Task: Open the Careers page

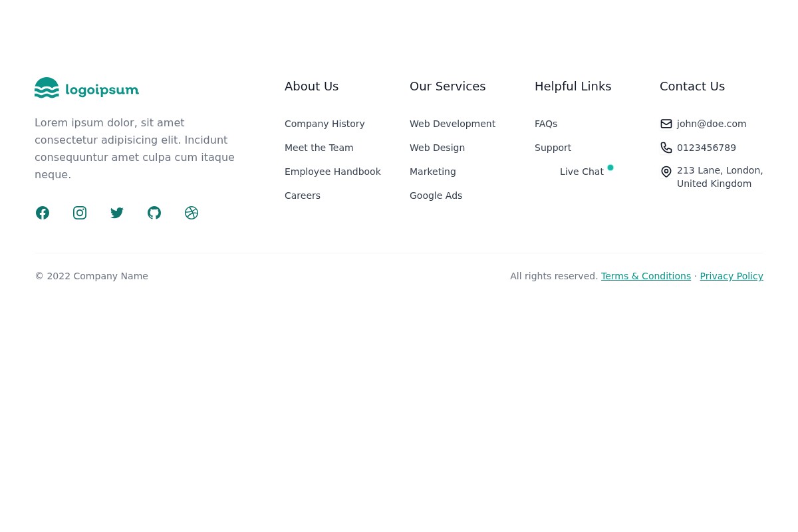Action: [303, 196]
